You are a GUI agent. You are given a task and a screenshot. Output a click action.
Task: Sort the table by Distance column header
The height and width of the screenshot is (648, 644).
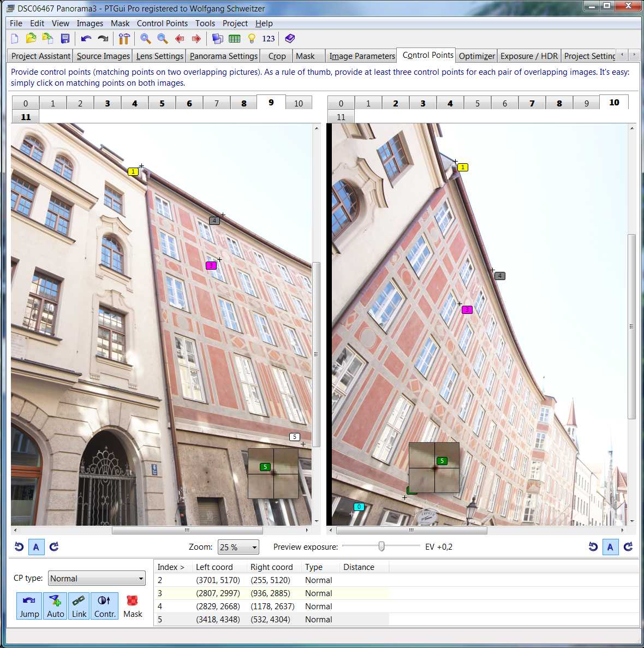(x=359, y=567)
